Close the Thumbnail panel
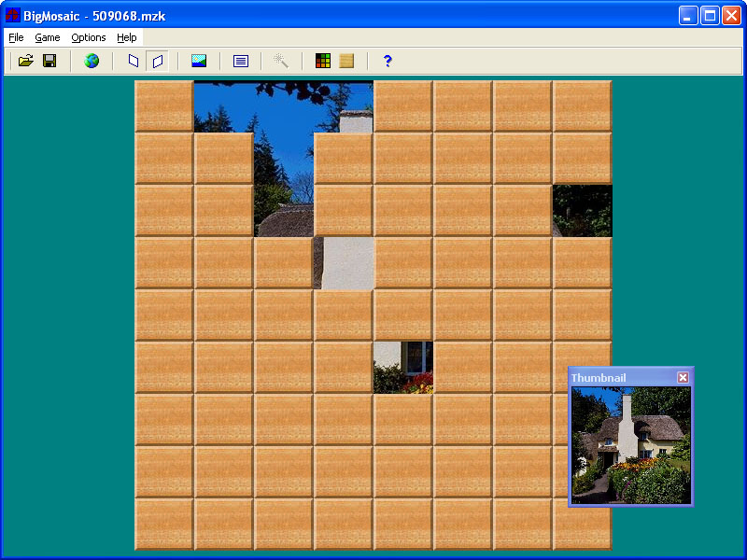 (x=683, y=377)
